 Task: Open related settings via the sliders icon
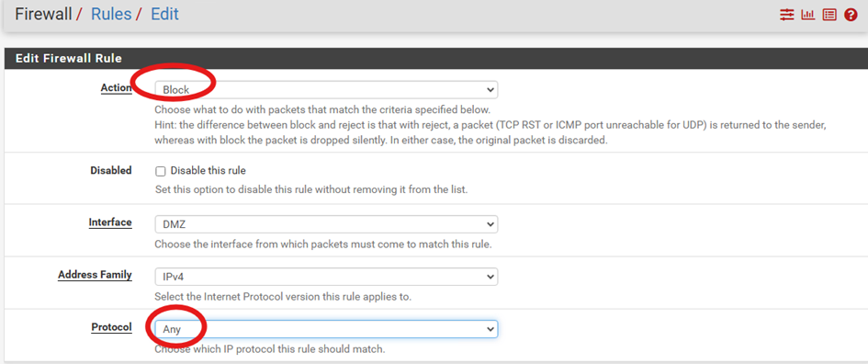click(x=786, y=15)
